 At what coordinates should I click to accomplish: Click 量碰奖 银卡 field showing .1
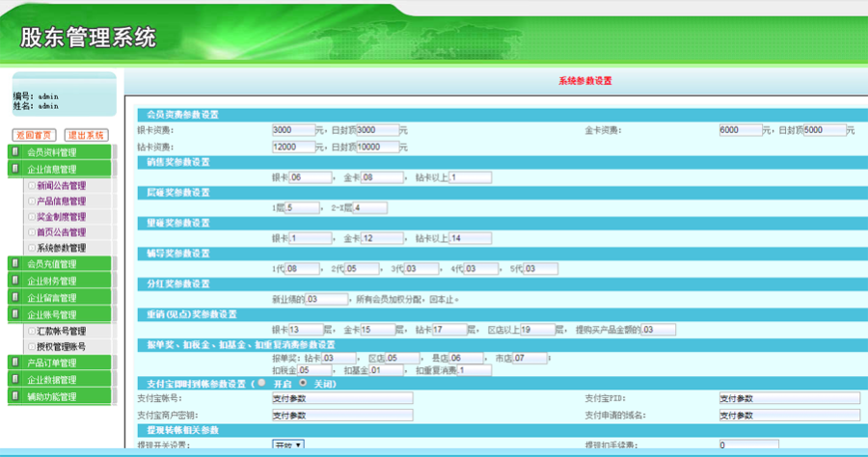coord(311,238)
